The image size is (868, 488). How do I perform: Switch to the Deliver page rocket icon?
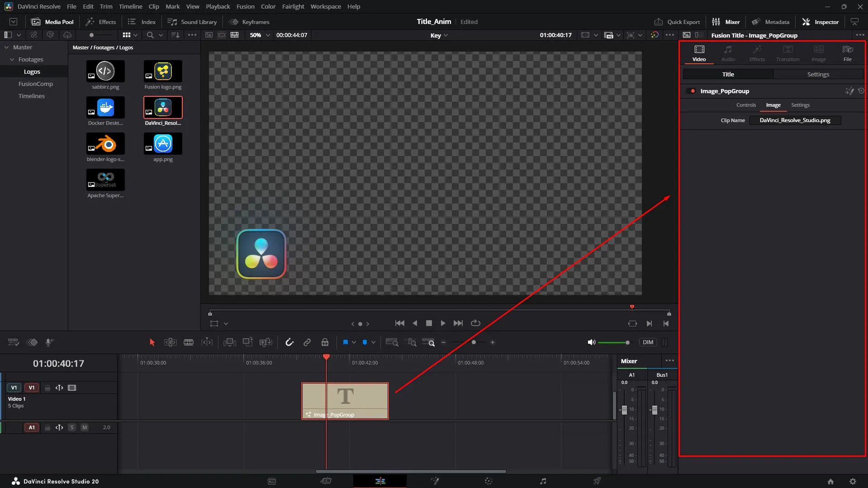[x=597, y=481]
